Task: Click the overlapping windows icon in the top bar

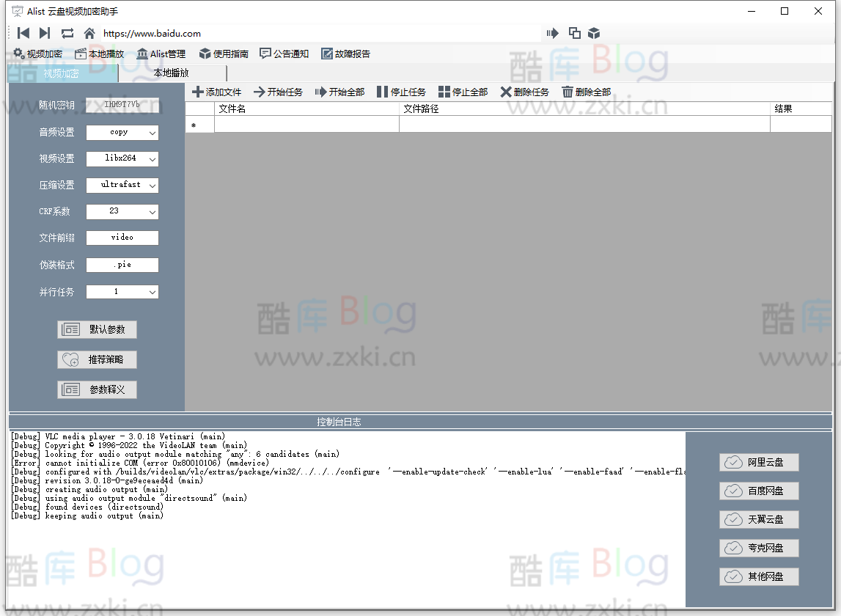Action: [574, 33]
